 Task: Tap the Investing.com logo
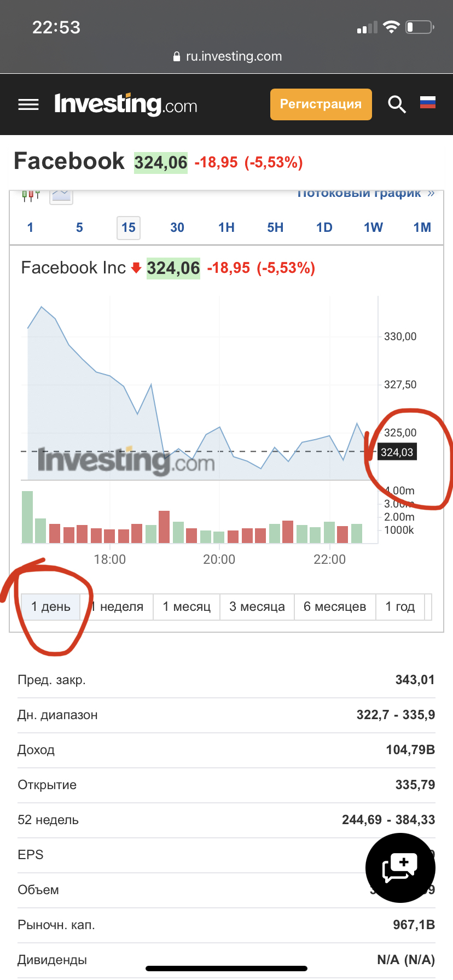[126, 104]
